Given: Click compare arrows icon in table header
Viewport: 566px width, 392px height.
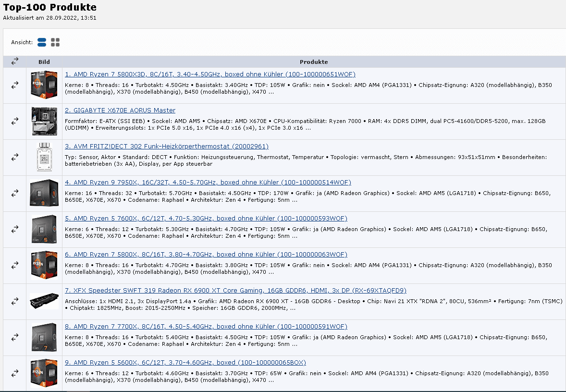Looking at the screenshot, I should (x=15, y=61).
